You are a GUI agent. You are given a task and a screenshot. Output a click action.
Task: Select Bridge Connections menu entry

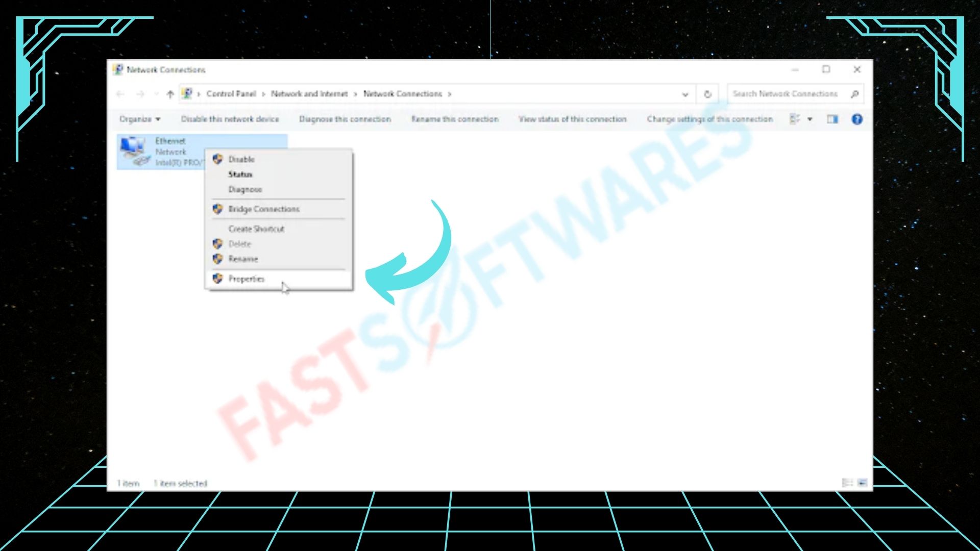(279, 209)
